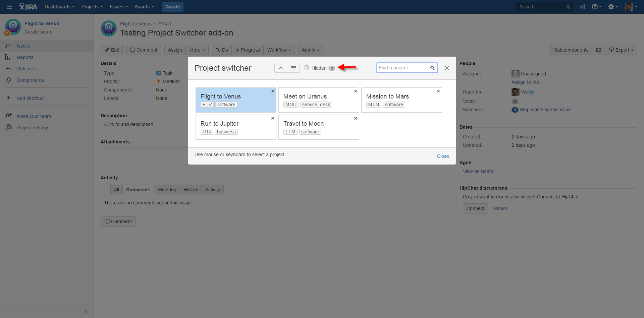Viewport: 644px width, 318px height.
Task: Expand the Export dropdown
Action: click(621, 50)
